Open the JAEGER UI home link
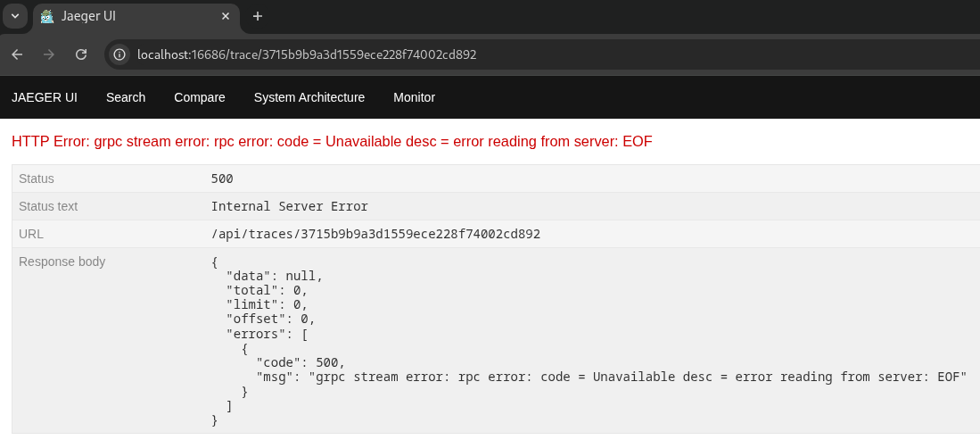Viewport: 980px width, 440px height. click(45, 97)
